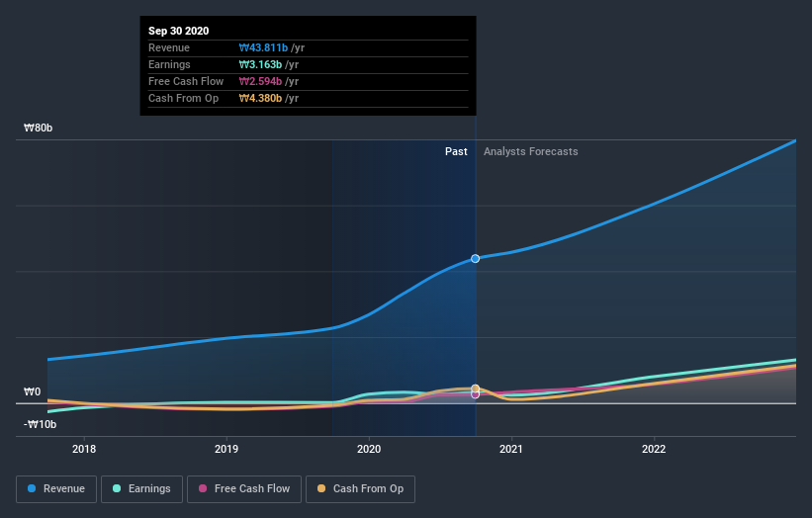Screen dimensions: 812x518
Task: Toggle the Cash From Op legend button
Action: [360, 489]
